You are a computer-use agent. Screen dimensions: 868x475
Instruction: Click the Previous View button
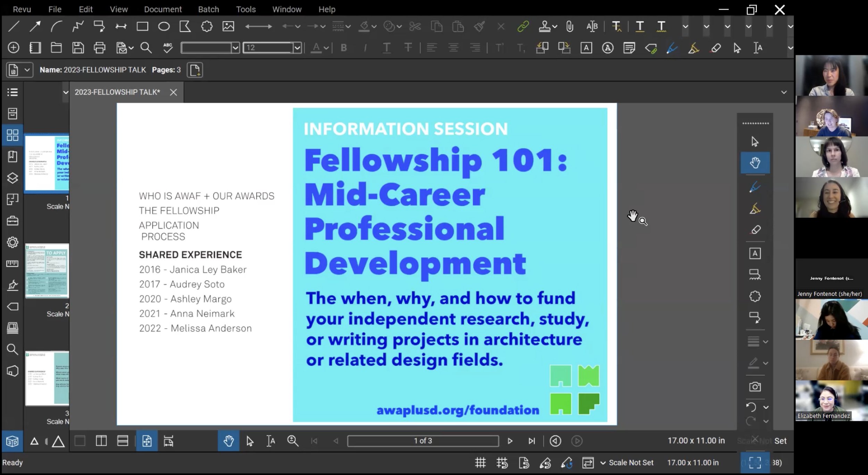[x=555, y=441]
